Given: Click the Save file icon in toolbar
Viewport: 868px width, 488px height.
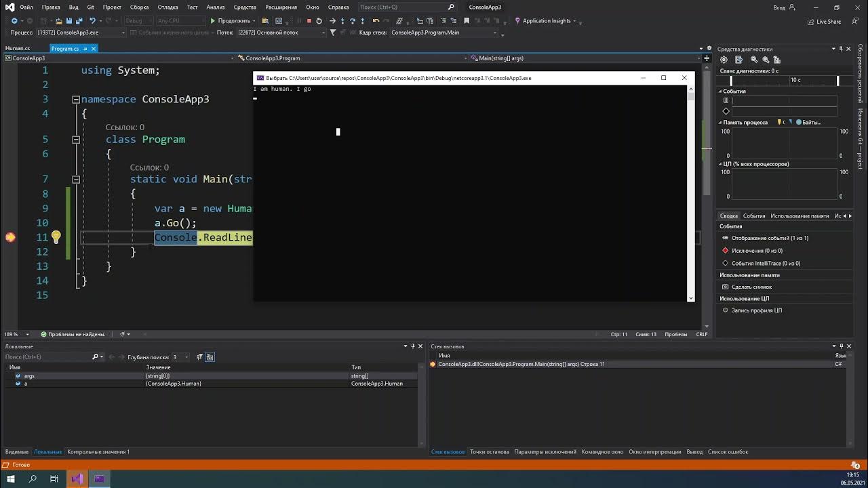Looking at the screenshot, I should coord(68,20).
